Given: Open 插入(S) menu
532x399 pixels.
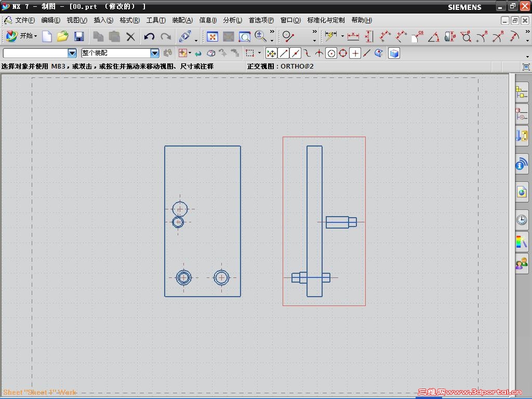Looking at the screenshot, I should (103, 20).
